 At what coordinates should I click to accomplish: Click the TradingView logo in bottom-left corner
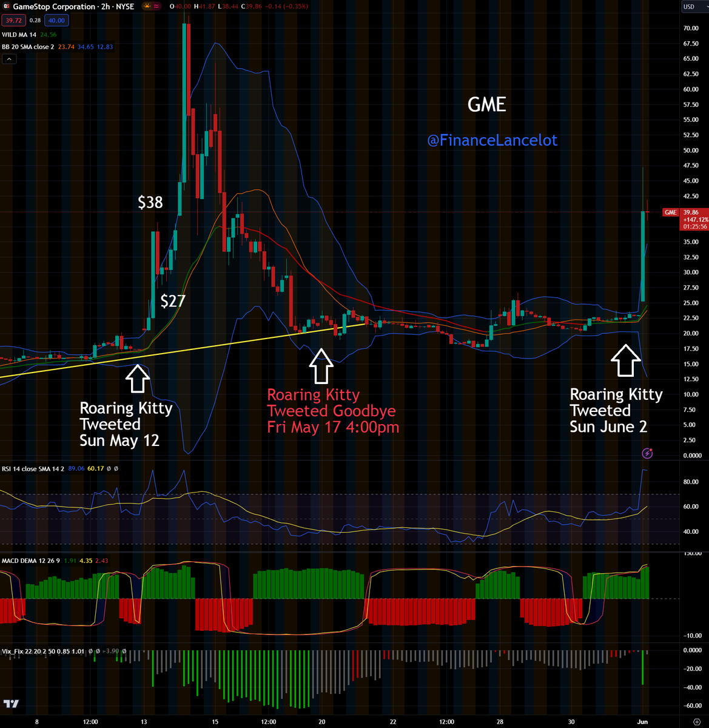click(x=11, y=704)
